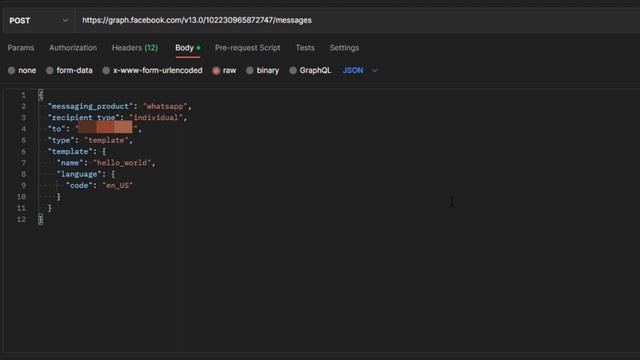640x360 pixels.
Task: Select the raw radio button
Action: coord(216,71)
